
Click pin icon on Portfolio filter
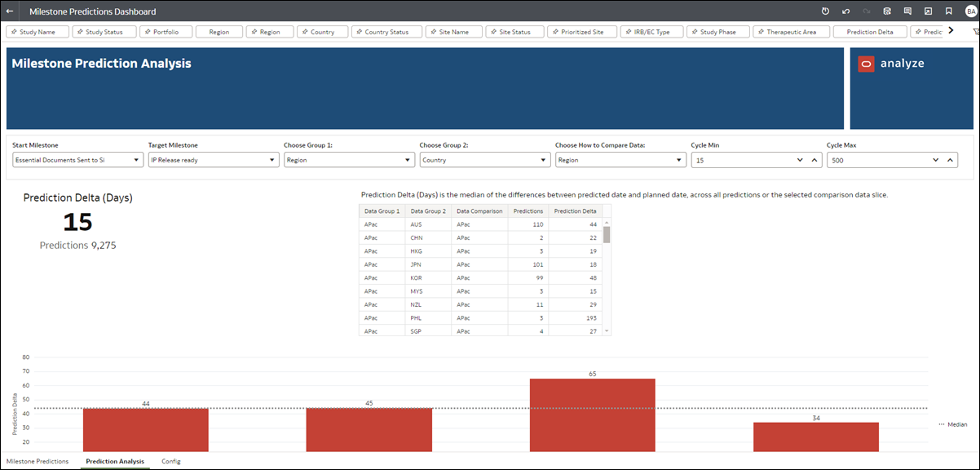pyautogui.click(x=148, y=32)
